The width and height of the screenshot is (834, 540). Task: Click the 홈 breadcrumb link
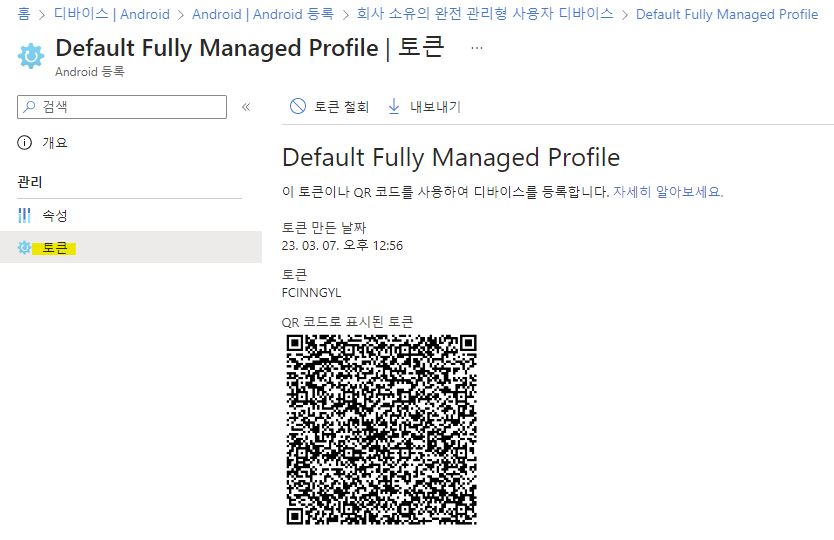[24, 14]
